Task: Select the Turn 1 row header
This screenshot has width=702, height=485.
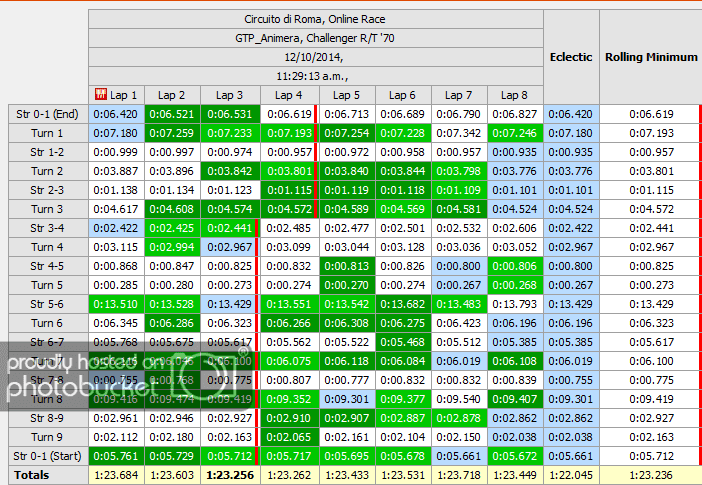Action: pyautogui.click(x=48, y=133)
